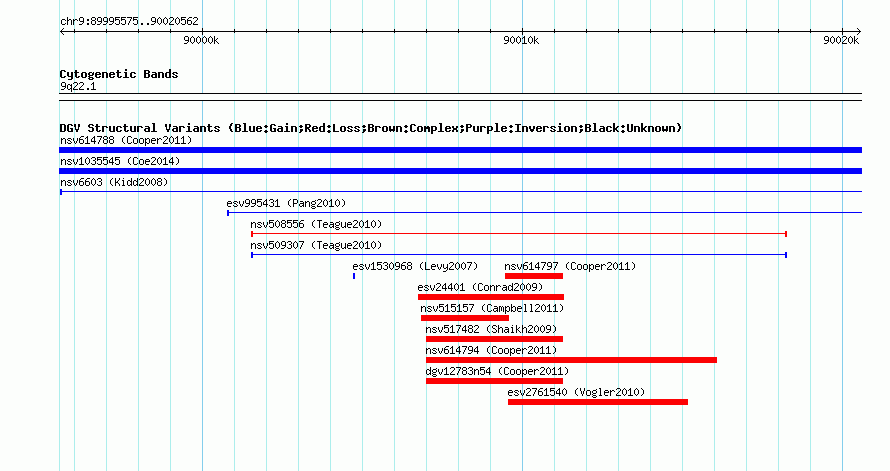
Task: Click the nsv6603 (Kidd2008) label
Action: click(x=114, y=182)
